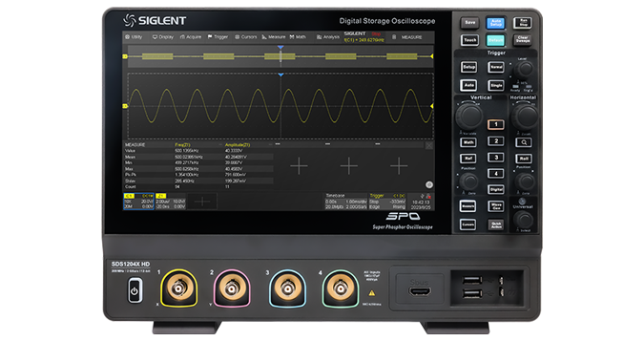Toggle channel 2 button

496,141
